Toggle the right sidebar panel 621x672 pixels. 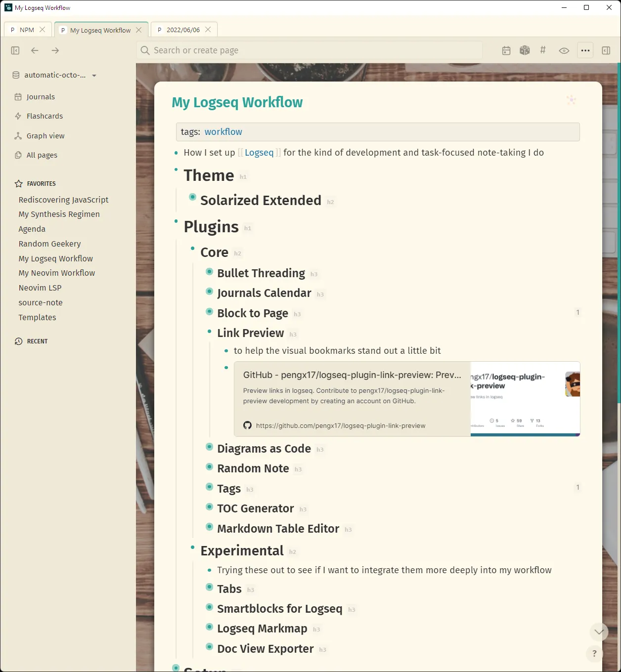(x=606, y=50)
